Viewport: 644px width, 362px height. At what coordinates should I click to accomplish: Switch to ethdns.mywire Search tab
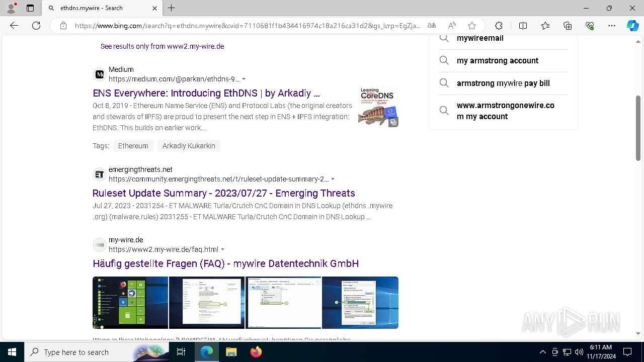(x=102, y=8)
